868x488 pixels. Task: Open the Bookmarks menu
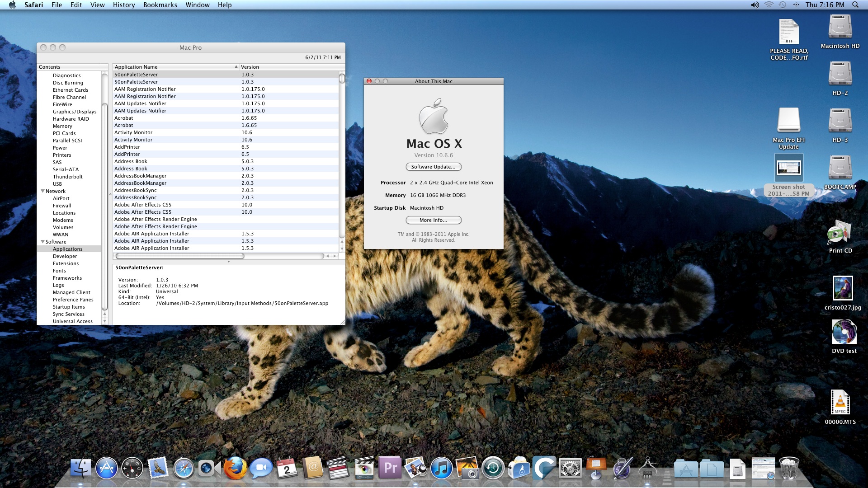(x=160, y=5)
